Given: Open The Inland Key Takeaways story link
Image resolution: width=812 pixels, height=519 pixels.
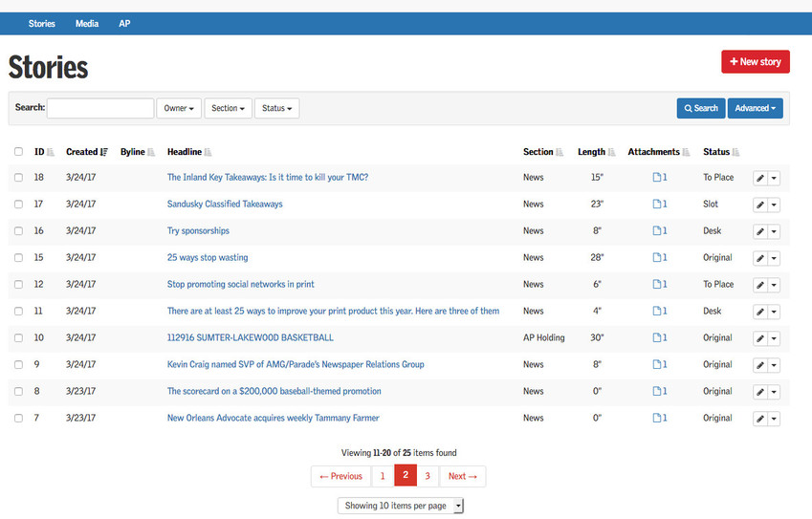Looking at the screenshot, I should [x=267, y=178].
